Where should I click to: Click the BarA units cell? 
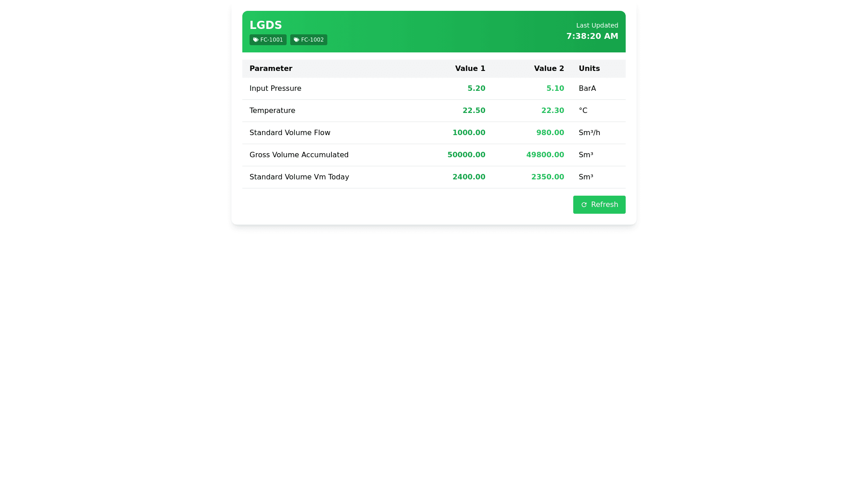click(587, 89)
